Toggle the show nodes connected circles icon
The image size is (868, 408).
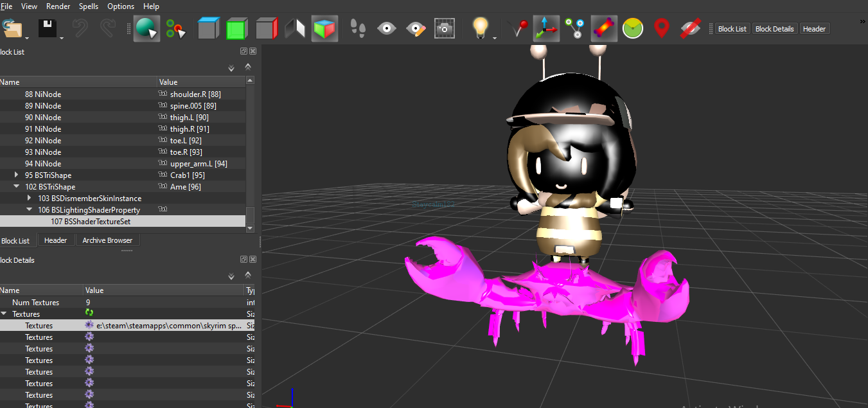(x=574, y=28)
